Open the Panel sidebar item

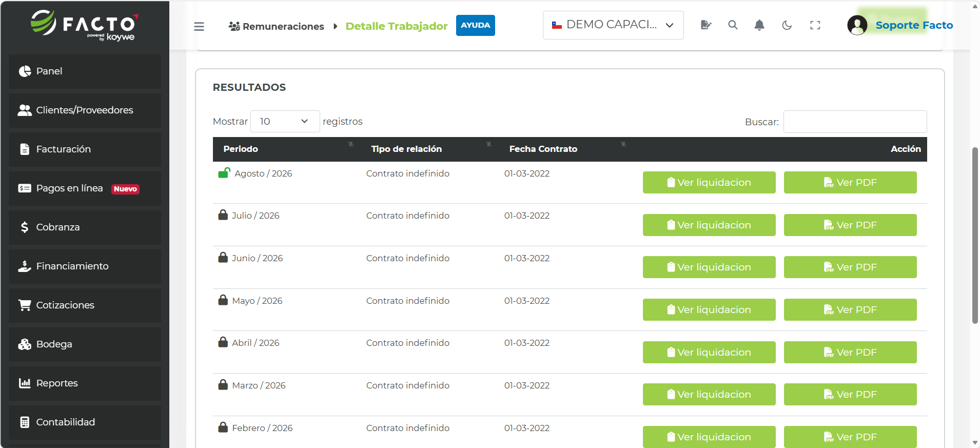[x=85, y=71]
